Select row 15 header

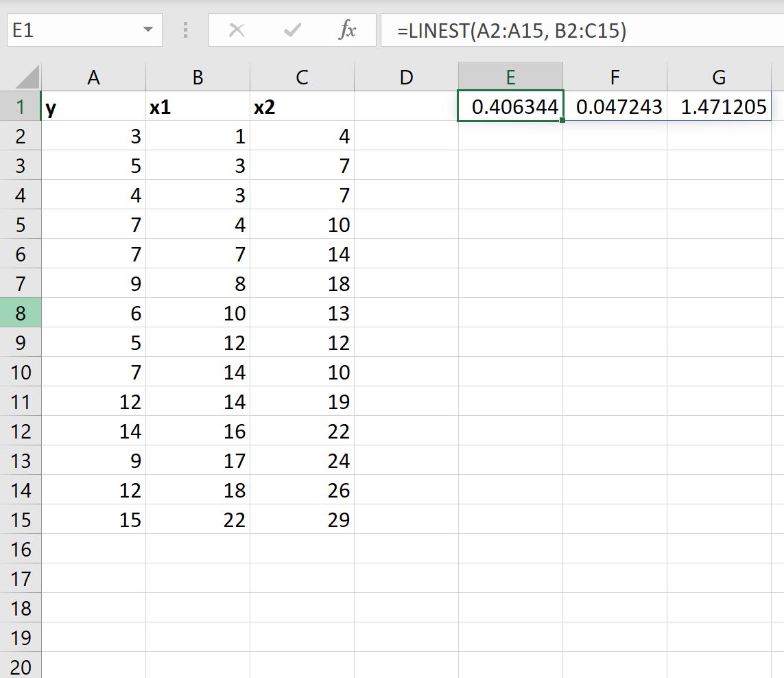click(x=21, y=519)
